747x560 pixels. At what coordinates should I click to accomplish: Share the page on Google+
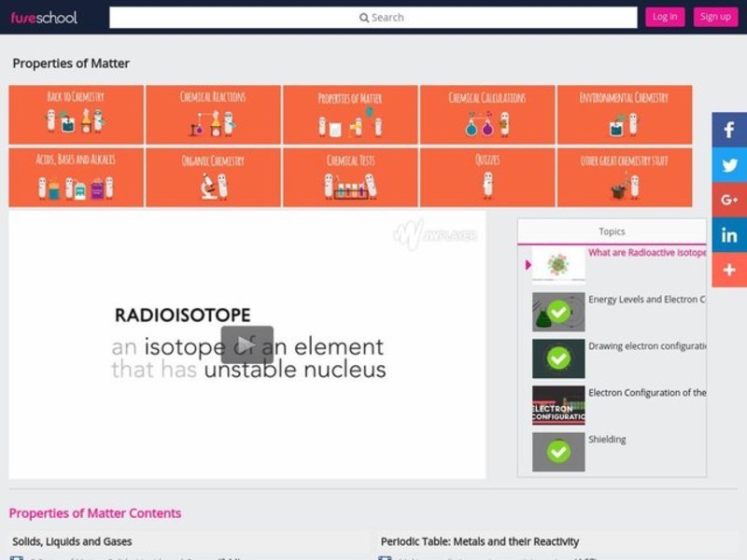728,200
